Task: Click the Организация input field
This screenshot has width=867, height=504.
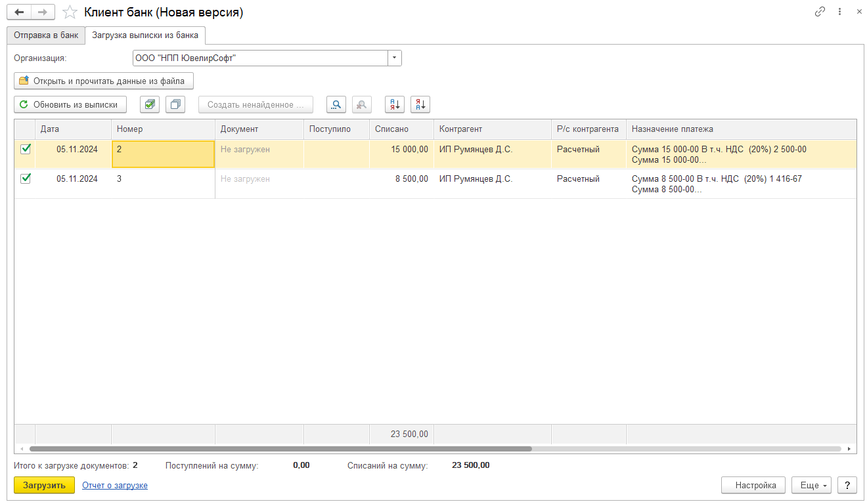Action: [x=260, y=58]
